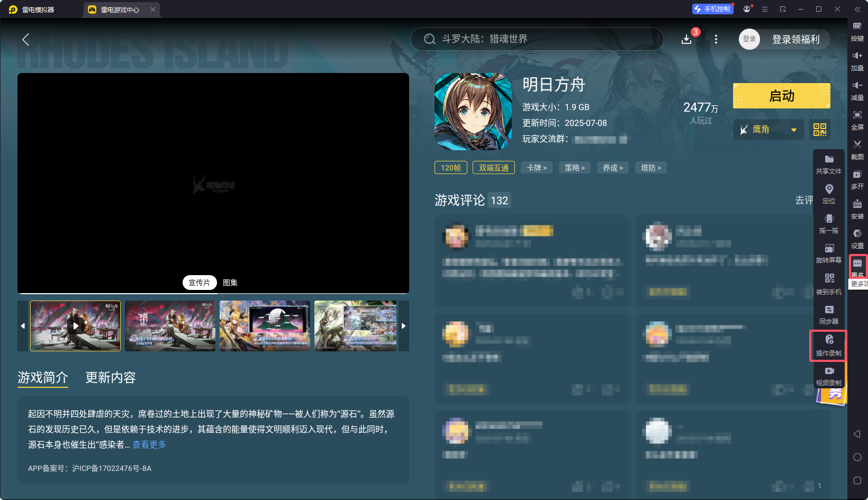868x500 pixels.
Task: Focus the search field 斗罗大陆：猎魂世界
Action: 537,39
